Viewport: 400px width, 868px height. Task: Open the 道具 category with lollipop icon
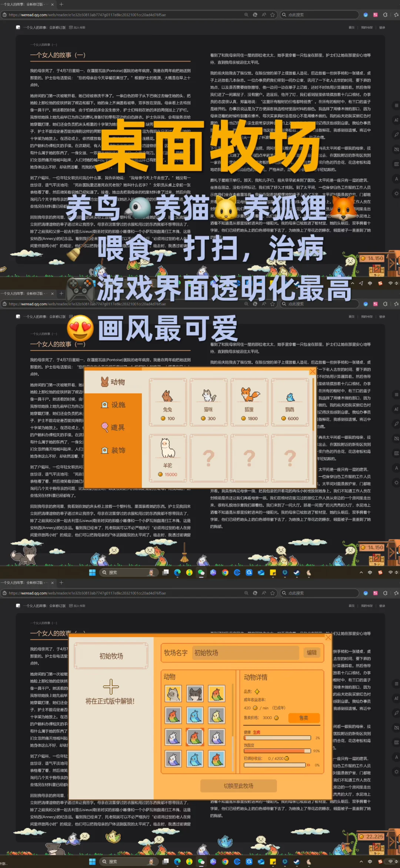point(113,427)
